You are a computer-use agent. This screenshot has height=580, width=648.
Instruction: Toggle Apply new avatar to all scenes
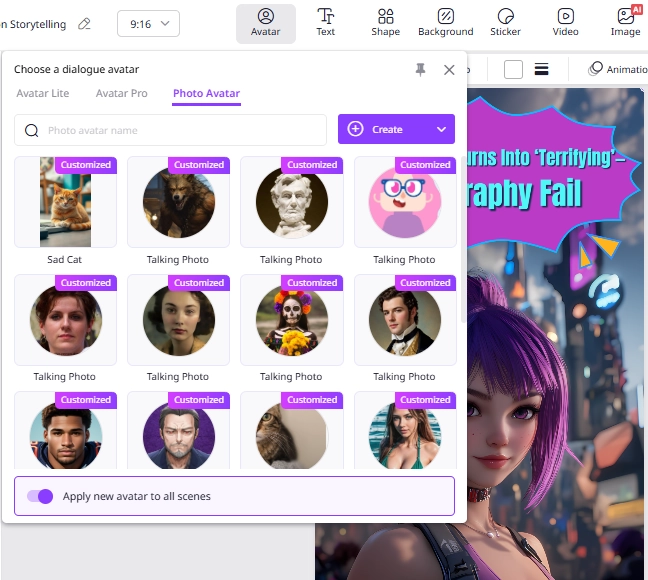[x=40, y=496]
